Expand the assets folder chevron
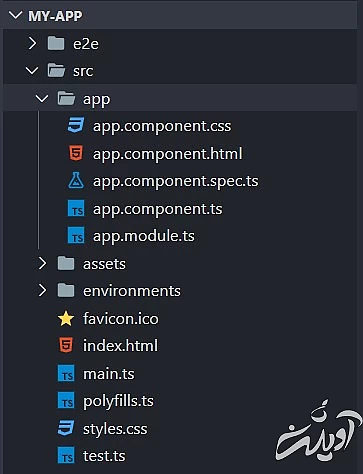 pyautogui.click(x=42, y=263)
